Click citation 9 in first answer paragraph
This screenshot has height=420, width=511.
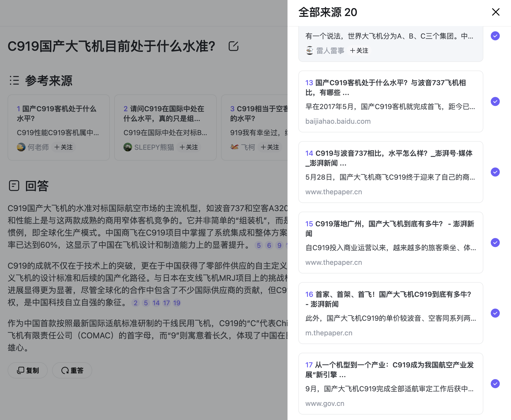279,245
